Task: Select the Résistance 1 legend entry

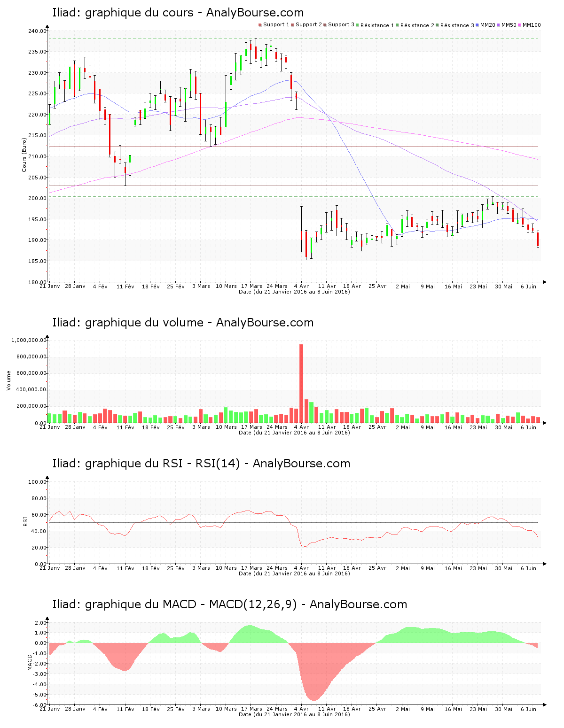Action: (x=375, y=25)
